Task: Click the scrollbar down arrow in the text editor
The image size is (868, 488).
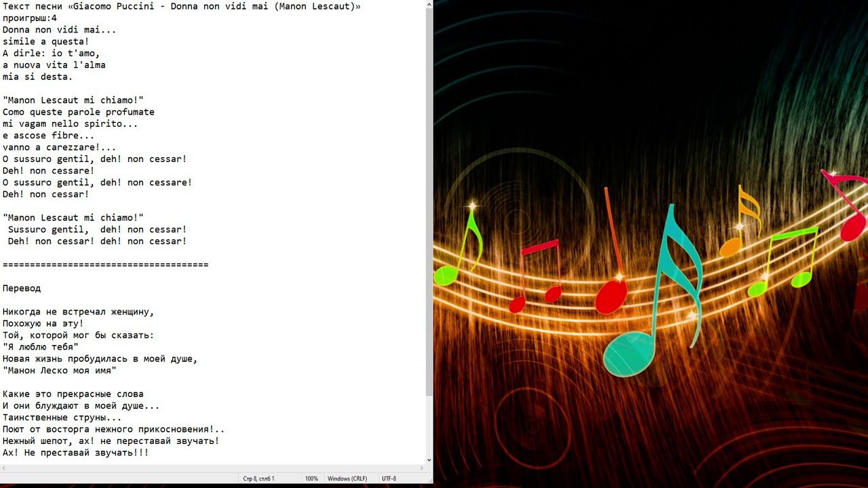Action: (429, 460)
